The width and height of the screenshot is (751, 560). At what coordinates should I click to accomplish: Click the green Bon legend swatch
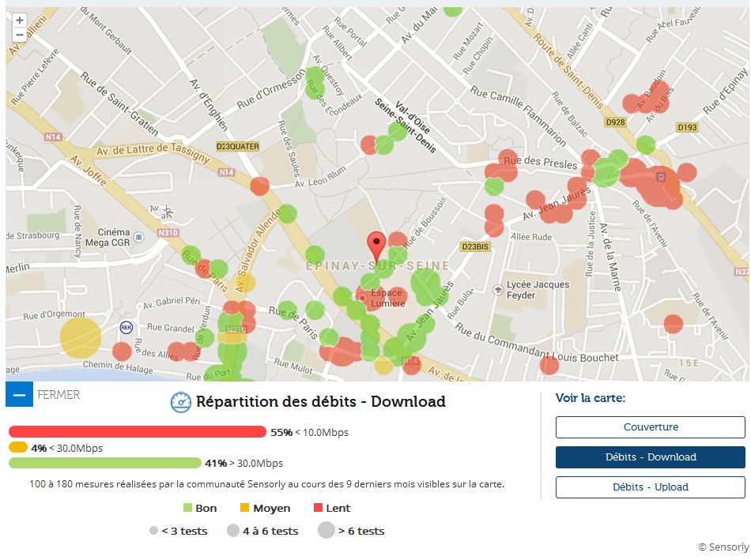pyautogui.click(x=188, y=508)
